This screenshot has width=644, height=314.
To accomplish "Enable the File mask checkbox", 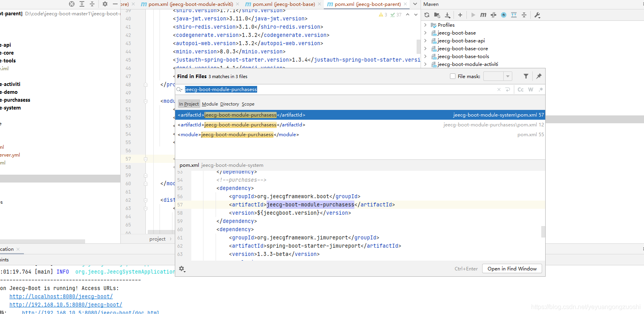I will point(453,76).
